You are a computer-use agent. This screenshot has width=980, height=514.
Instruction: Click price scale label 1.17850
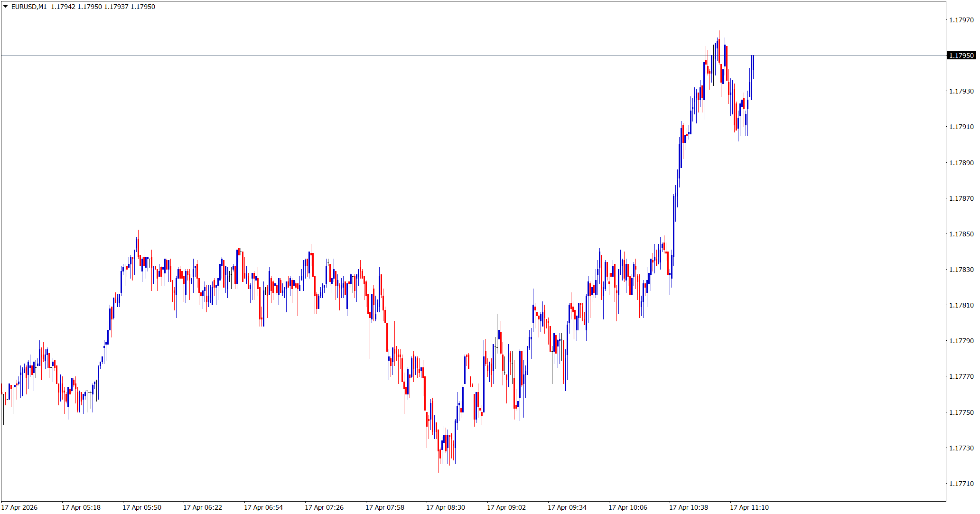(961, 234)
